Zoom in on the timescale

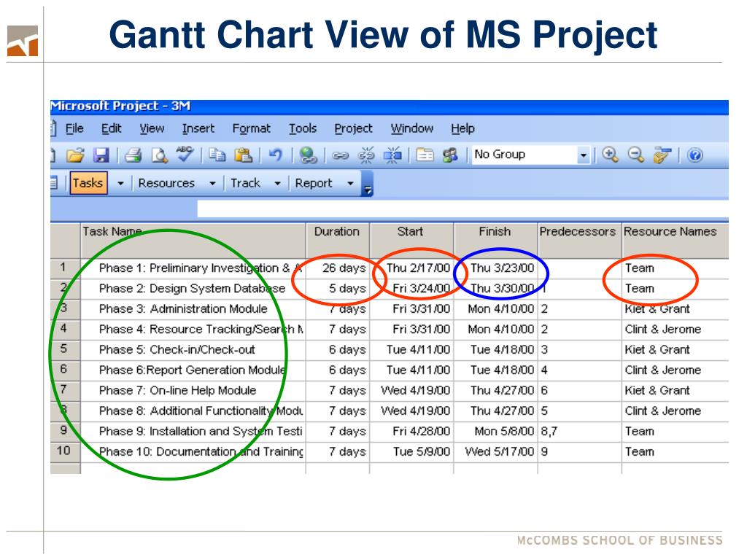610,155
